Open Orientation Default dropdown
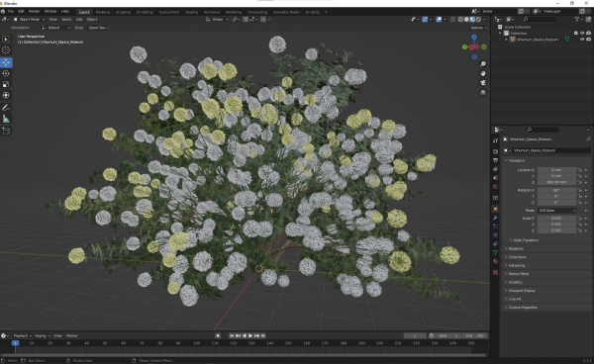Image resolution: width=594 pixels, height=364 pixels. (x=55, y=28)
